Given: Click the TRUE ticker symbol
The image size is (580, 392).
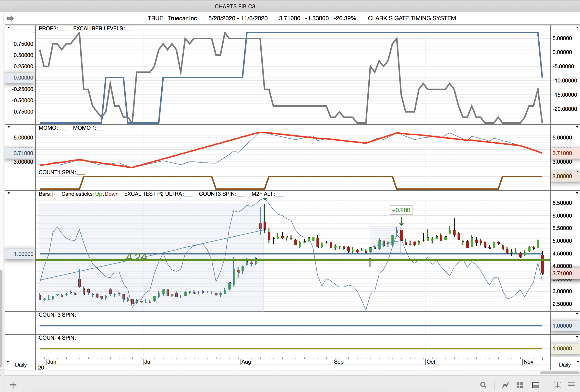Looking at the screenshot, I should click(x=155, y=18).
